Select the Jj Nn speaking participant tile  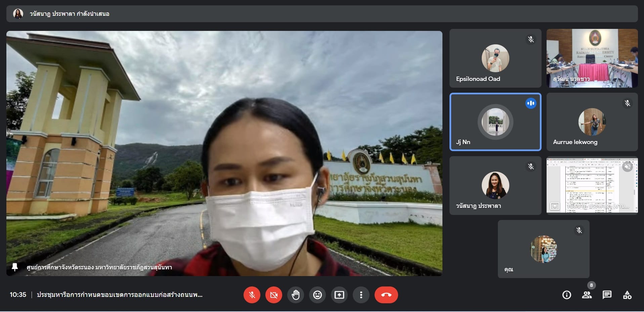pyautogui.click(x=495, y=122)
